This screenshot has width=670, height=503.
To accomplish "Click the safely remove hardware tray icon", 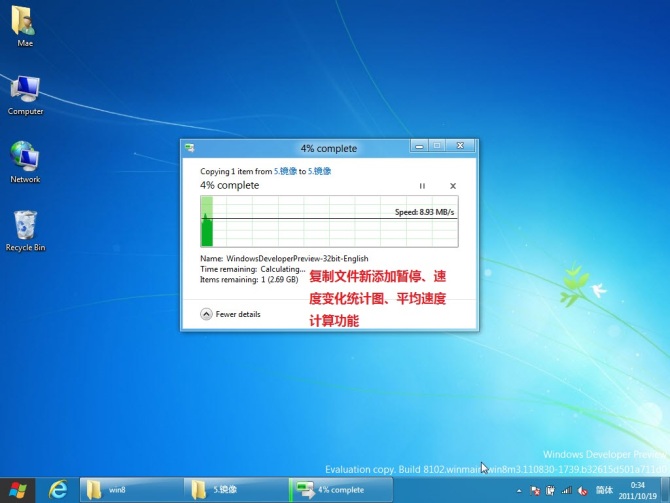I will (550, 491).
